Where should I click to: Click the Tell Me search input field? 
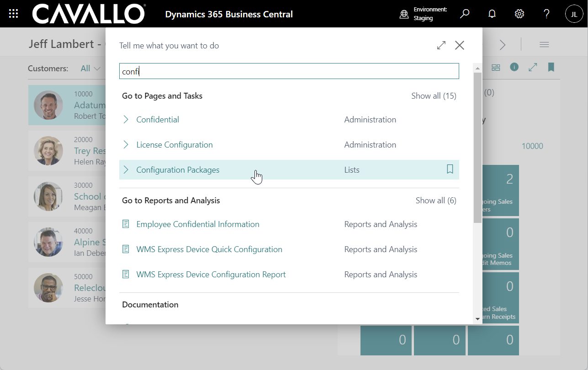pyautogui.click(x=289, y=71)
